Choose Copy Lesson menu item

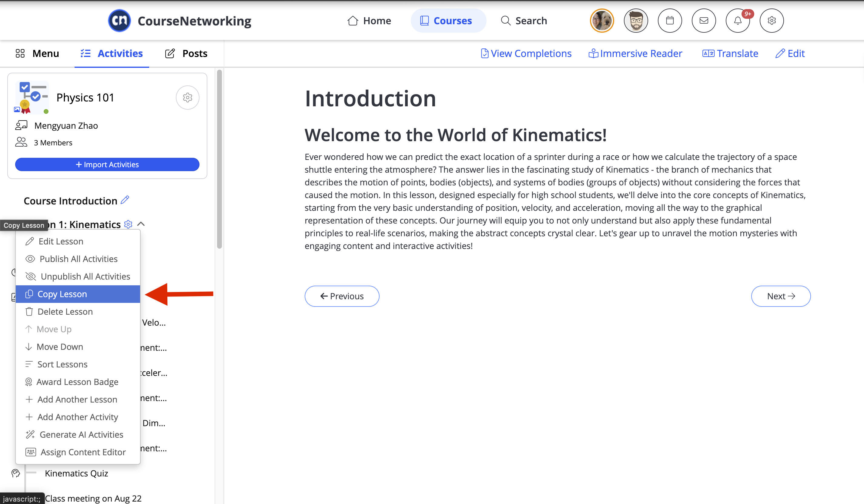click(78, 294)
